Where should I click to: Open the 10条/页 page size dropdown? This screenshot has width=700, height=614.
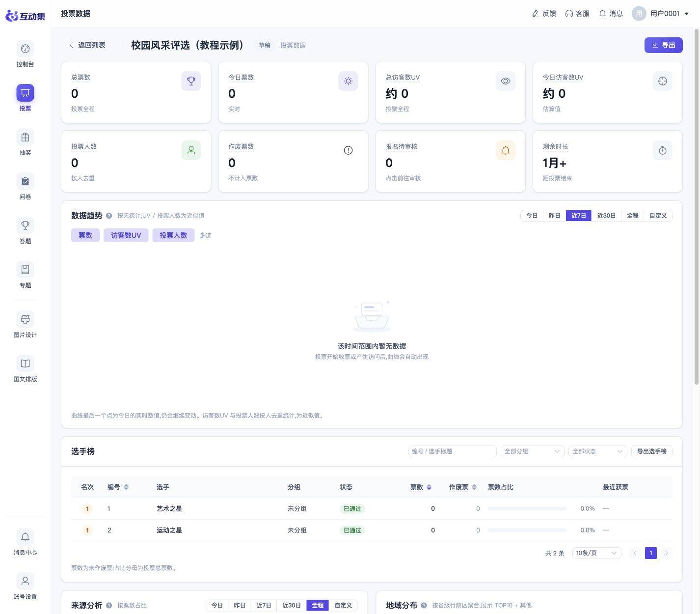pyautogui.click(x=596, y=553)
